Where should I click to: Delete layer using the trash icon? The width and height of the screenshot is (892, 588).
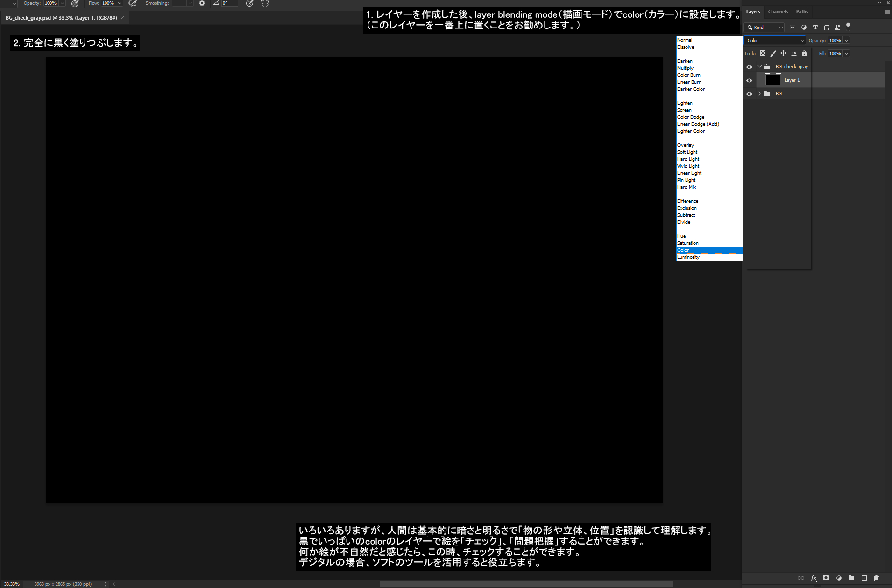[x=876, y=578]
